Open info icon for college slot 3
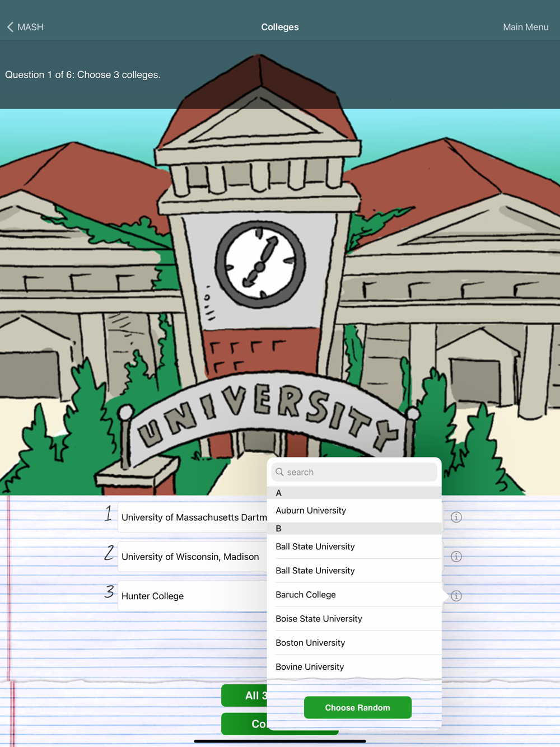This screenshot has width=560, height=747. [456, 596]
